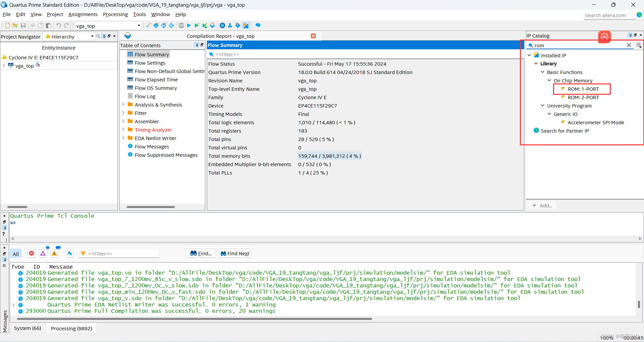Open Flow Messages report item
Image resolution: width=644 pixels, height=342 pixels.
point(152,147)
